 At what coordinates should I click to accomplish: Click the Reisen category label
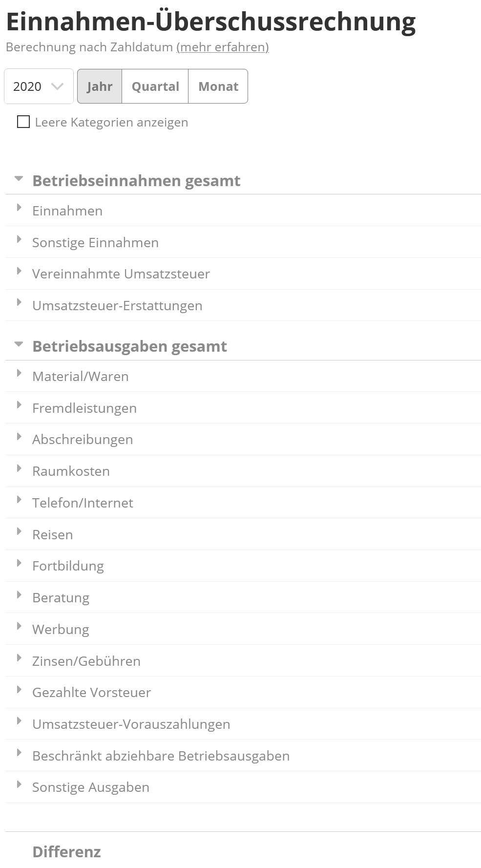pyautogui.click(x=53, y=534)
